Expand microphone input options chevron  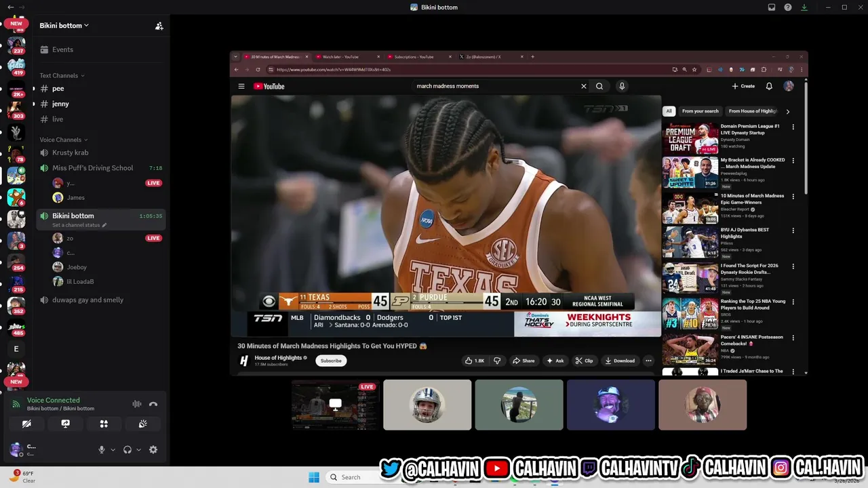pos(113,449)
